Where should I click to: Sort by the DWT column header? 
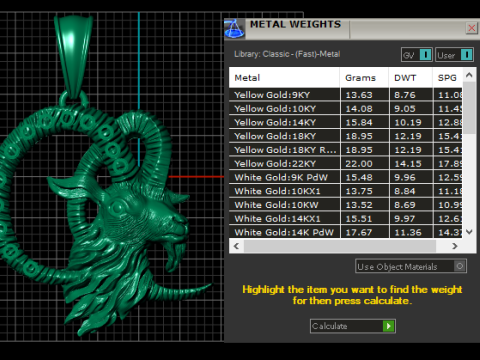click(411, 78)
